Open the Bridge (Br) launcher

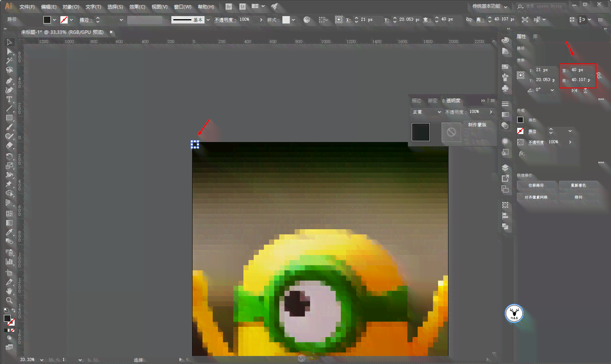point(229,7)
